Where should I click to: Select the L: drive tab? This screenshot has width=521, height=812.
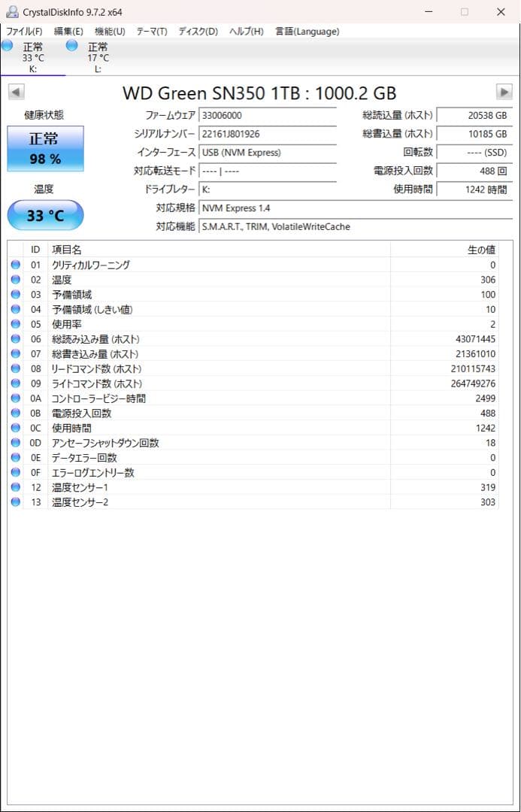click(x=98, y=57)
